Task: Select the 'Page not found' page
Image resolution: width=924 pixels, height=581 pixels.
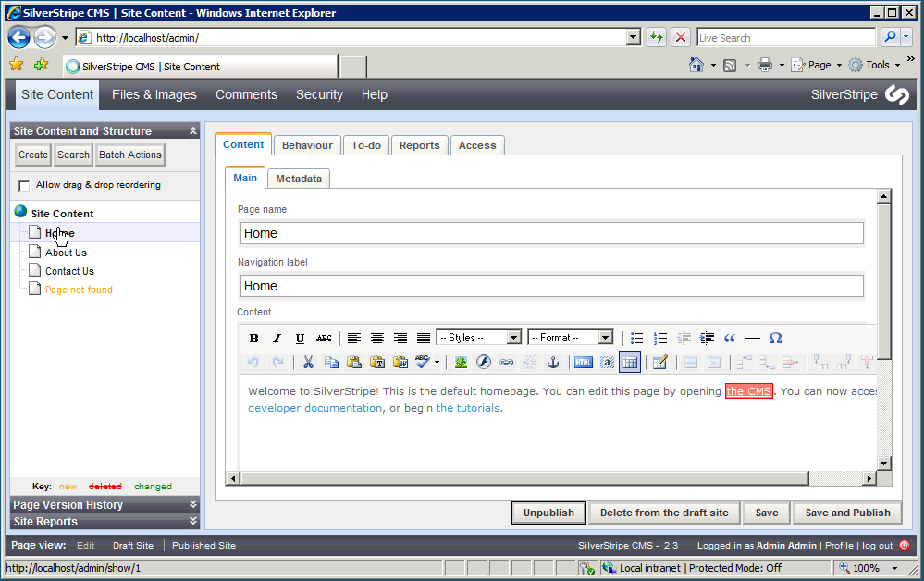Action: coord(79,290)
